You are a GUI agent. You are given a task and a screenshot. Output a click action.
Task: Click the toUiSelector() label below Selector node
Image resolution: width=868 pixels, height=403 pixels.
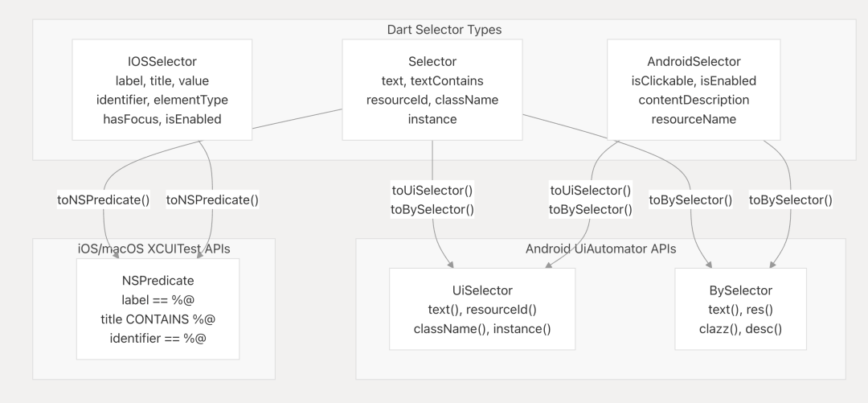pos(432,191)
